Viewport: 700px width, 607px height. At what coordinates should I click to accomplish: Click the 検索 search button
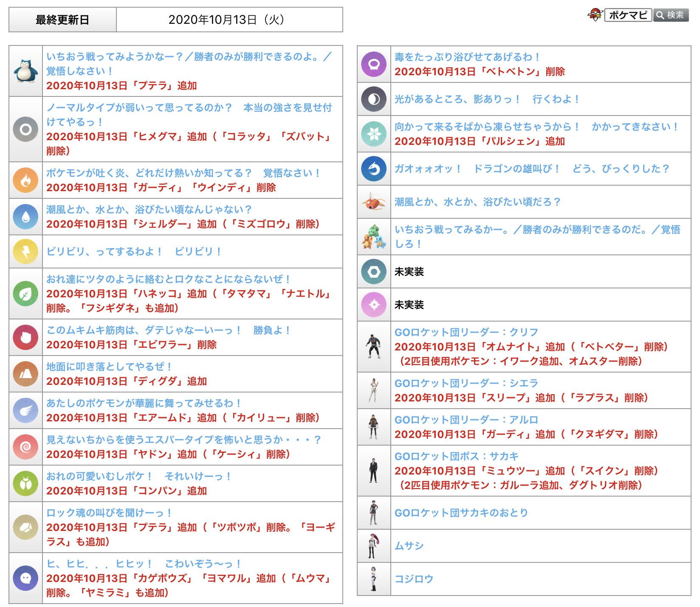click(671, 15)
